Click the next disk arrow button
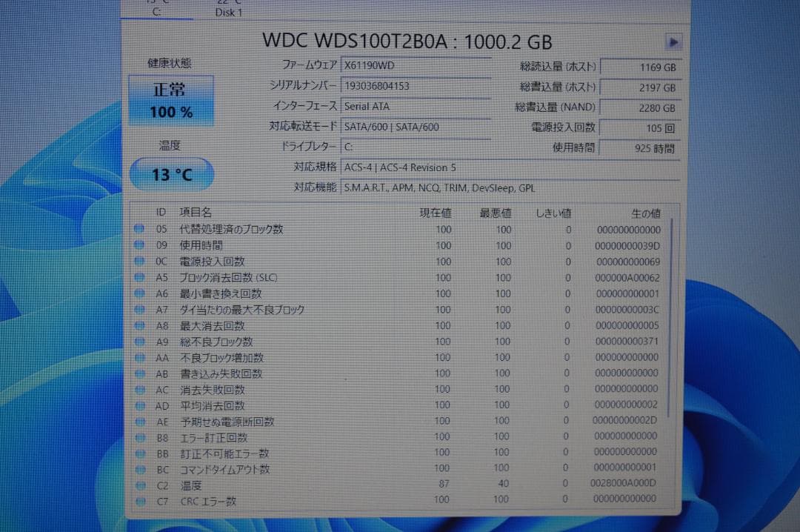The height and width of the screenshot is (532, 800). [673, 42]
